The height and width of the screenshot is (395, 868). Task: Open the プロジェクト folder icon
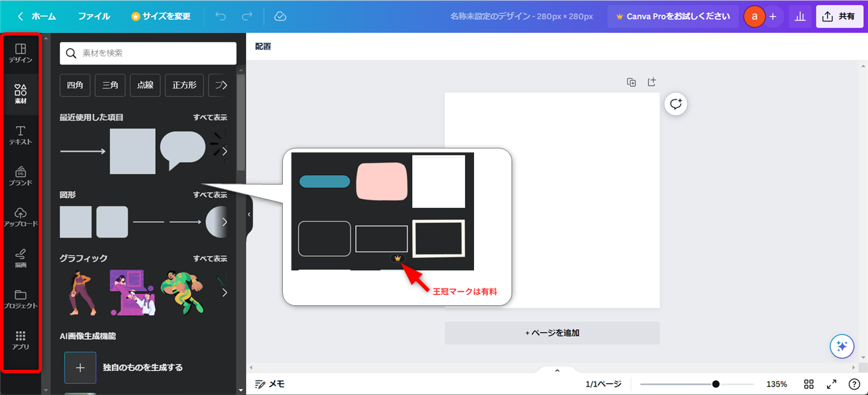21,299
